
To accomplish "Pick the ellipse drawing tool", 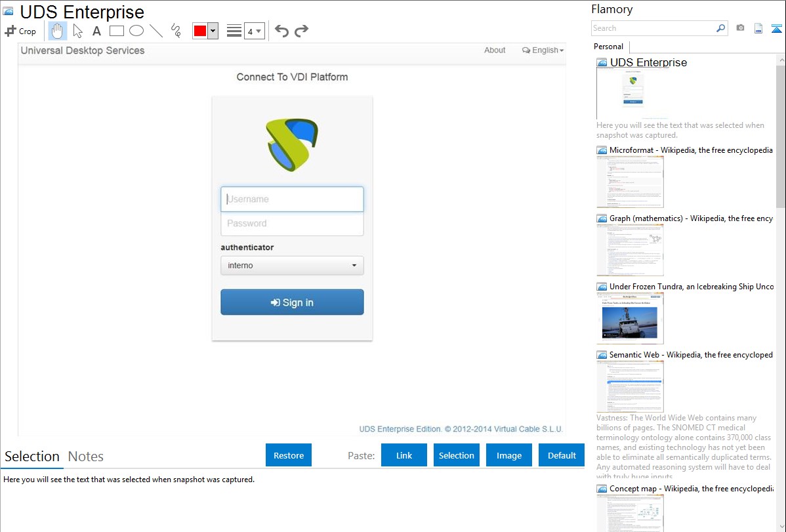I will coord(136,31).
